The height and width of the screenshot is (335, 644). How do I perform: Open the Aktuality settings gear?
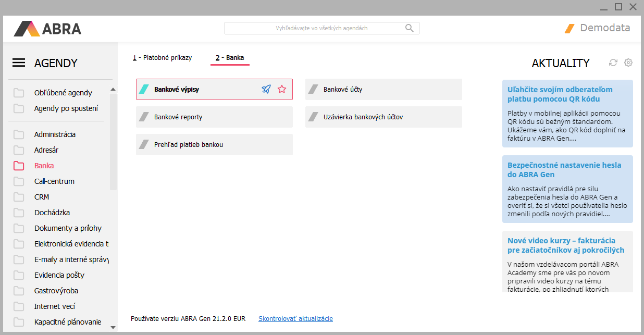click(x=628, y=63)
